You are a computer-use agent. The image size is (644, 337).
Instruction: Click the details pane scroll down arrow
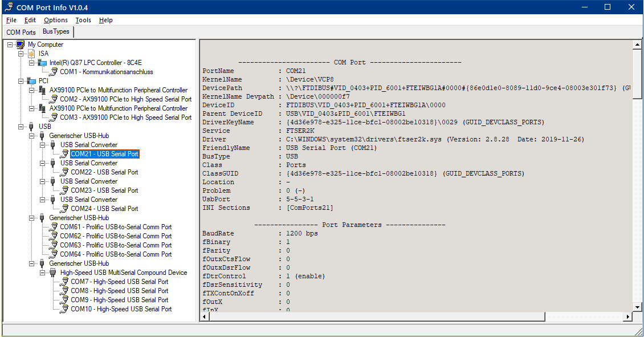[x=637, y=307]
